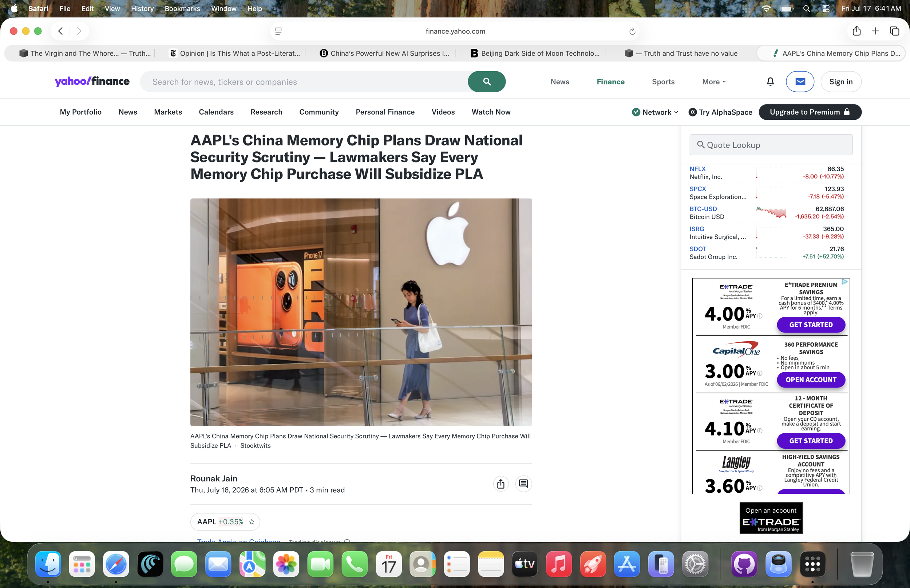910x588 pixels.
Task: Open Calendar from the Dock
Action: pyautogui.click(x=388, y=564)
